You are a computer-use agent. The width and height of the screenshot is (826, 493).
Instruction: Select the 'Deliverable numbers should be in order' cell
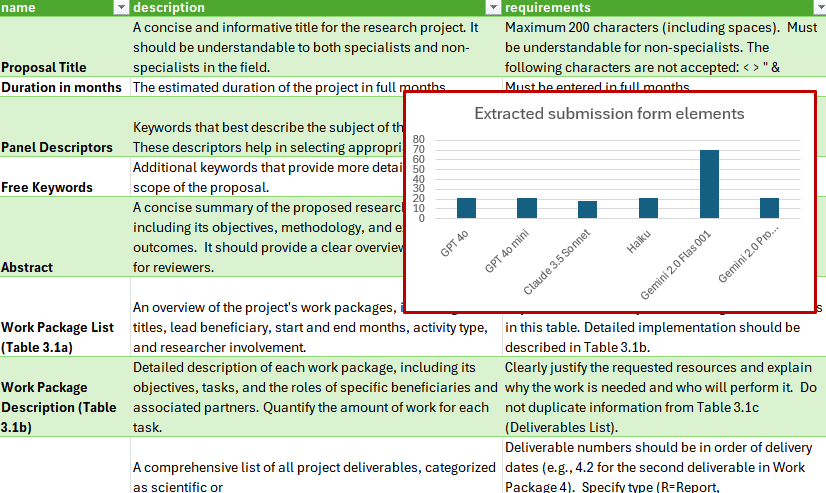click(664, 466)
